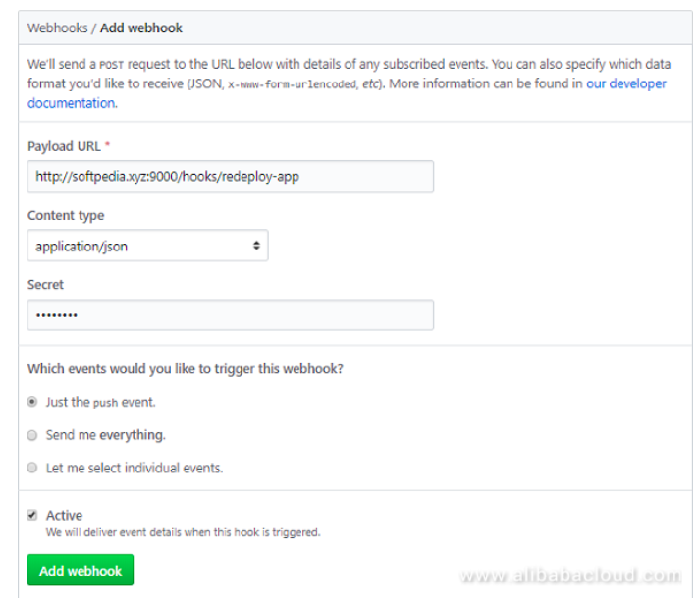Click the Secret field label
This screenshot has height=610, width=700.
click(x=45, y=284)
